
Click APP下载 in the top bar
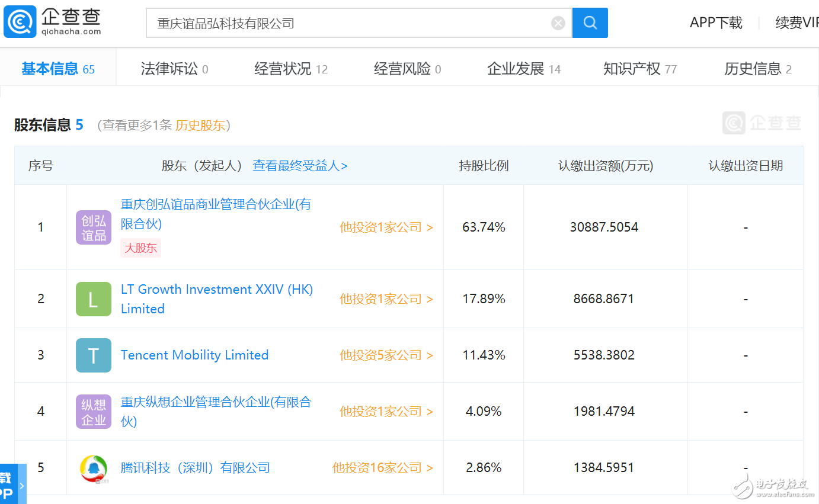[716, 22]
